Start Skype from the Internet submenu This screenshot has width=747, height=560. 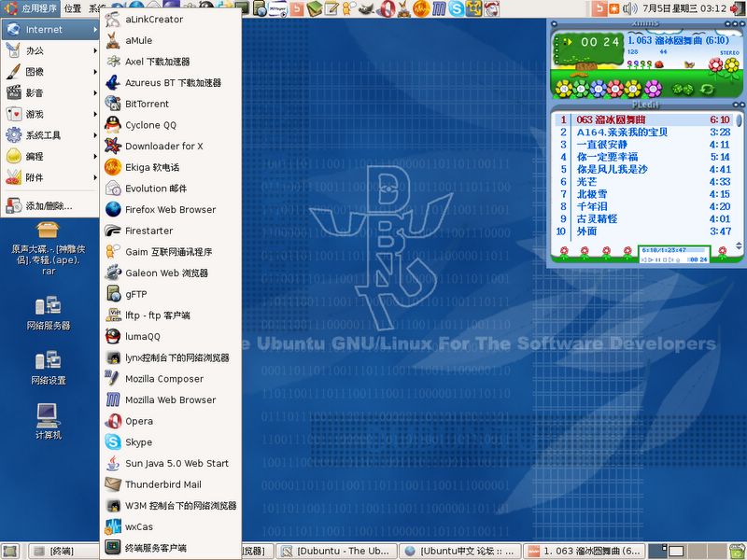pos(171,441)
